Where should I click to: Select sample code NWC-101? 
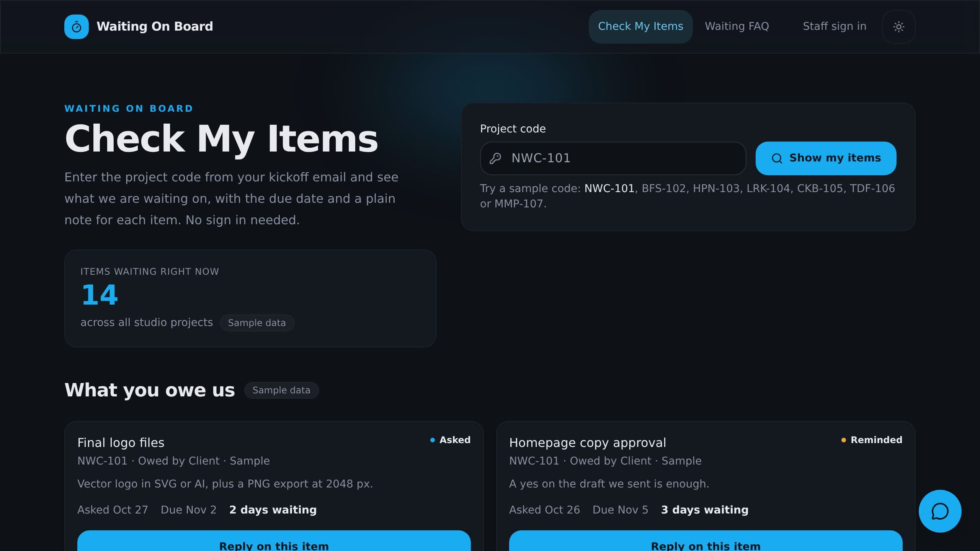tap(609, 188)
